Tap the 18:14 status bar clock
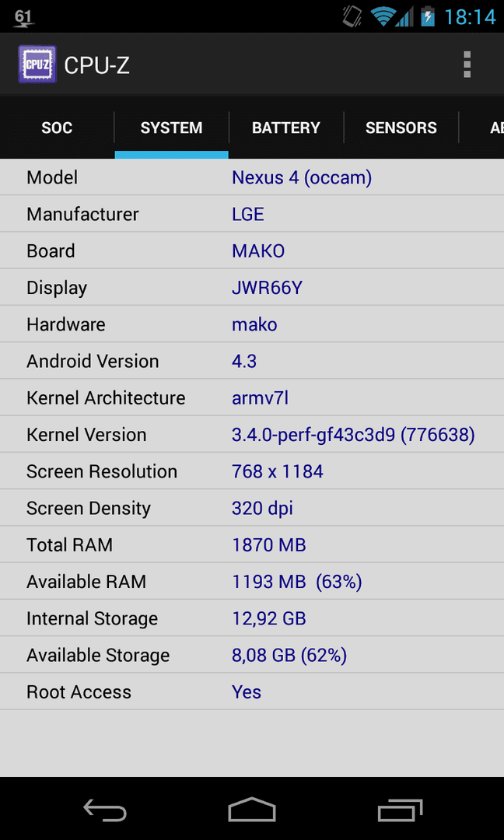This screenshot has width=504, height=840. pos(471,17)
